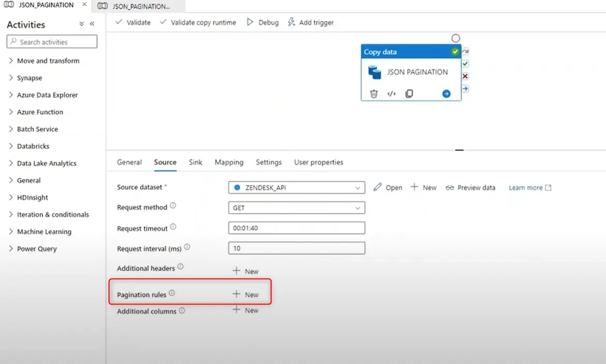The image size is (606, 364).
Task: Add a new Pagination rule
Action: tap(246, 295)
